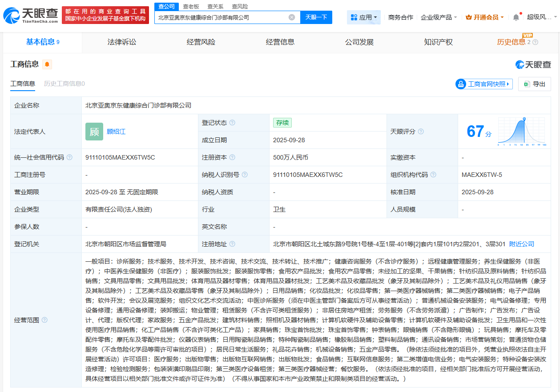Switch to the 查风险 search tab
Screen dimensions: 560x392
(x=239, y=6)
